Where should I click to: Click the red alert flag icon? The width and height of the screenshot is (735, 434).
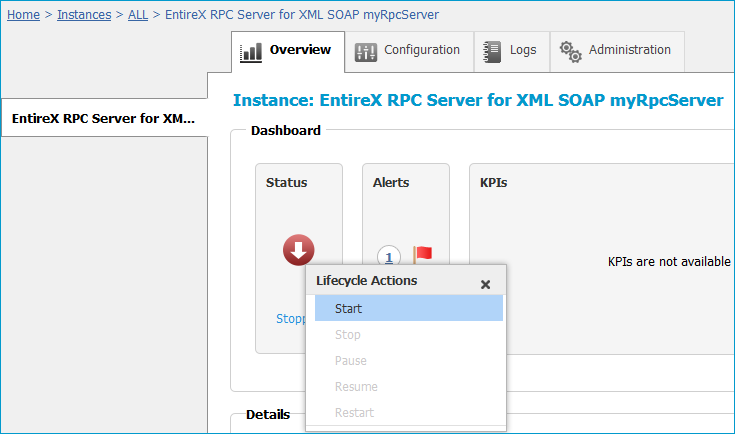click(x=423, y=254)
